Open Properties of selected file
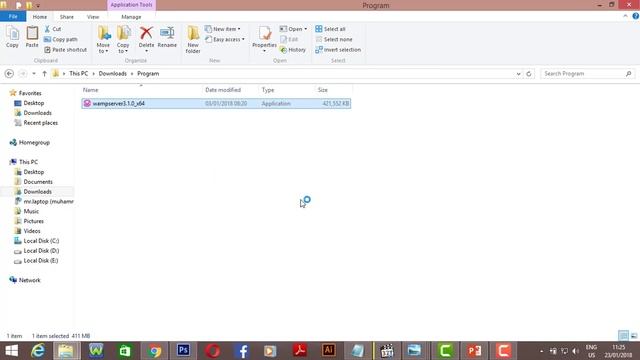 click(x=264, y=39)
